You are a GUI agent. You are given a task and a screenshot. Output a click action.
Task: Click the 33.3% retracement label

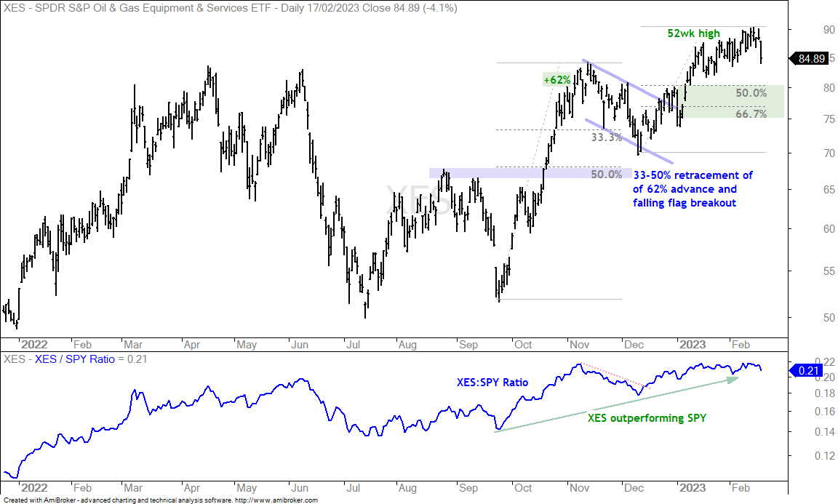point(607,137)
